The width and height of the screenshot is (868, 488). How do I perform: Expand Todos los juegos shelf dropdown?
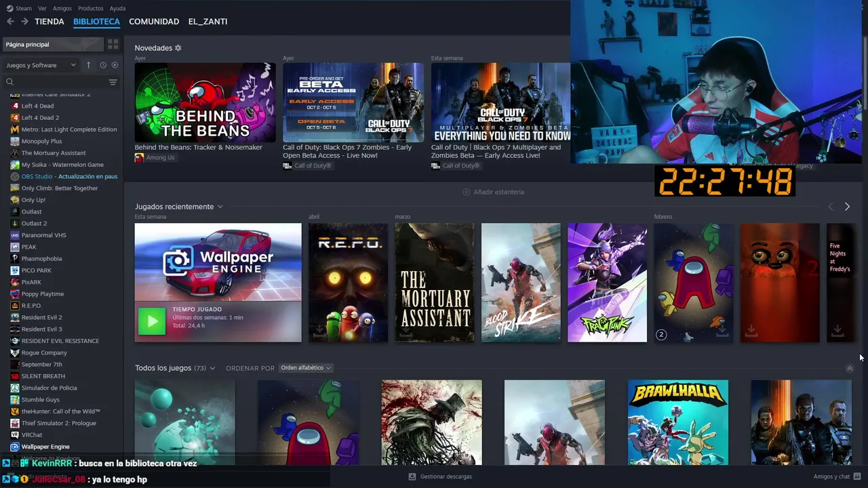pyautogui.click(x=212, y=368)
